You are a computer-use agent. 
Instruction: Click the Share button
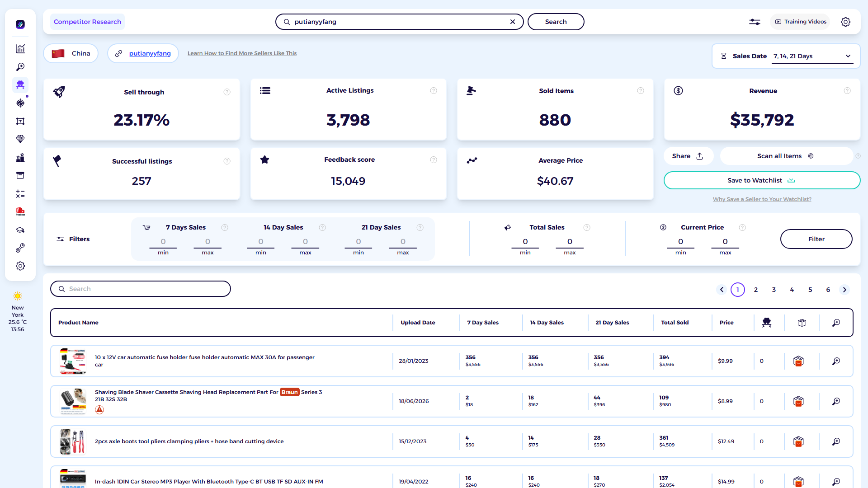688,156
